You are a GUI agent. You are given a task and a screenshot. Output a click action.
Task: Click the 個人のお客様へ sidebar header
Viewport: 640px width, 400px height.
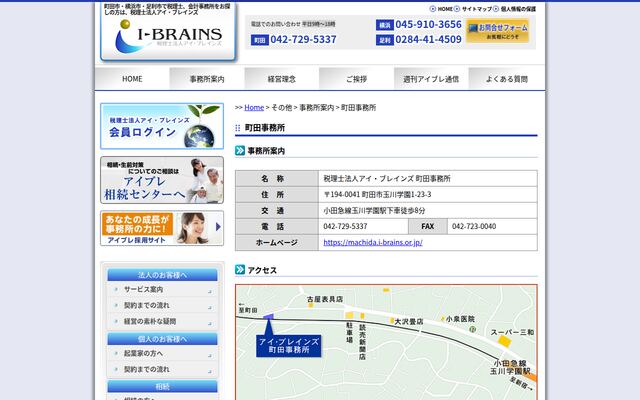pos(162,339)
